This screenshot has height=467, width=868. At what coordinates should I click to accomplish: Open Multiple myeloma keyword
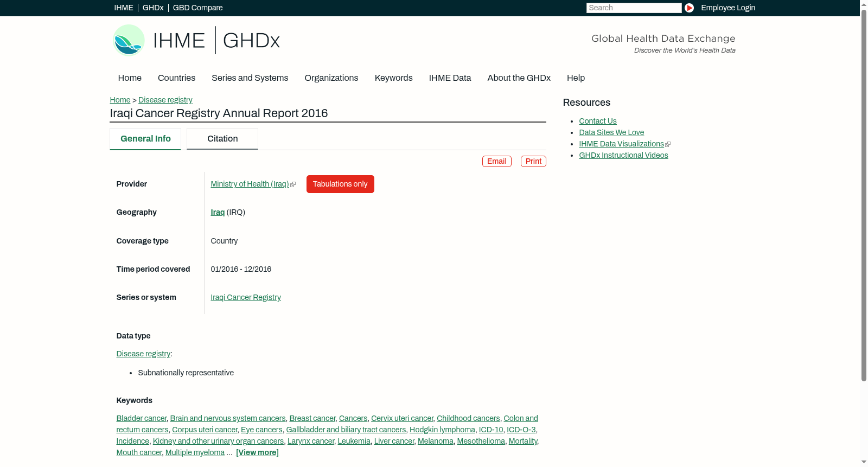point(195,452)
